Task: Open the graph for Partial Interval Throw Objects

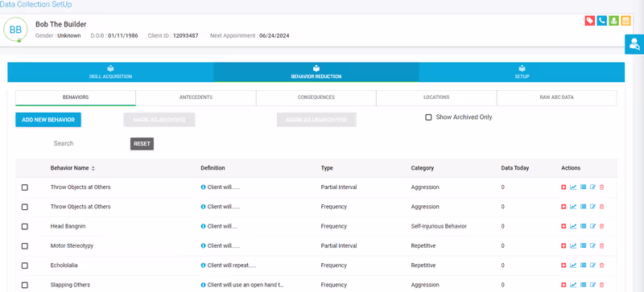Action: tap(573, 187)
